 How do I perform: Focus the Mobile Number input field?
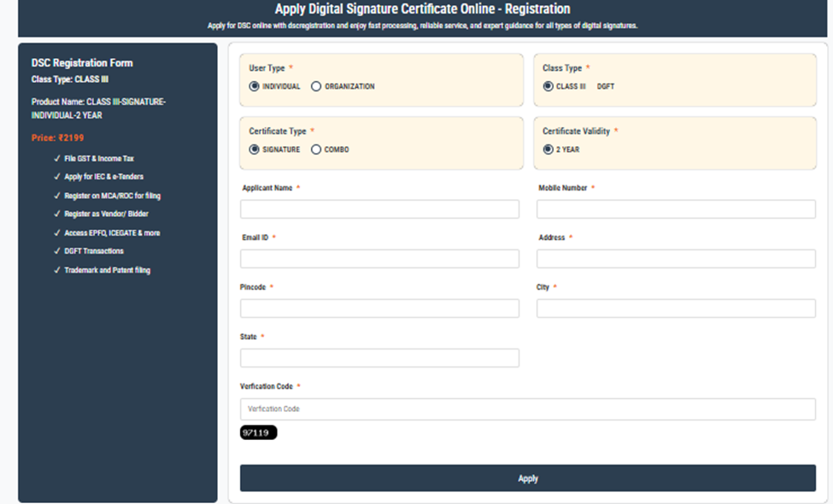pyautogui.click(x=676, y=209)
